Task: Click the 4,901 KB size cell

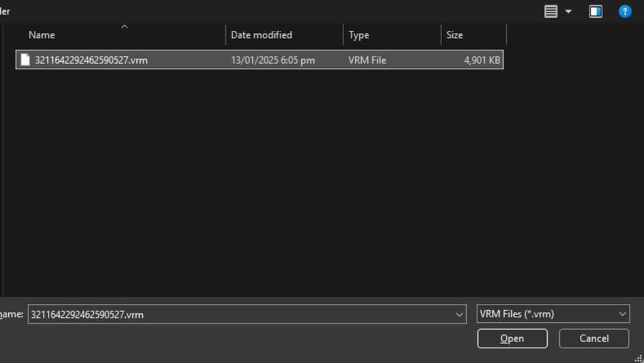Action: (x=482, y=60)
